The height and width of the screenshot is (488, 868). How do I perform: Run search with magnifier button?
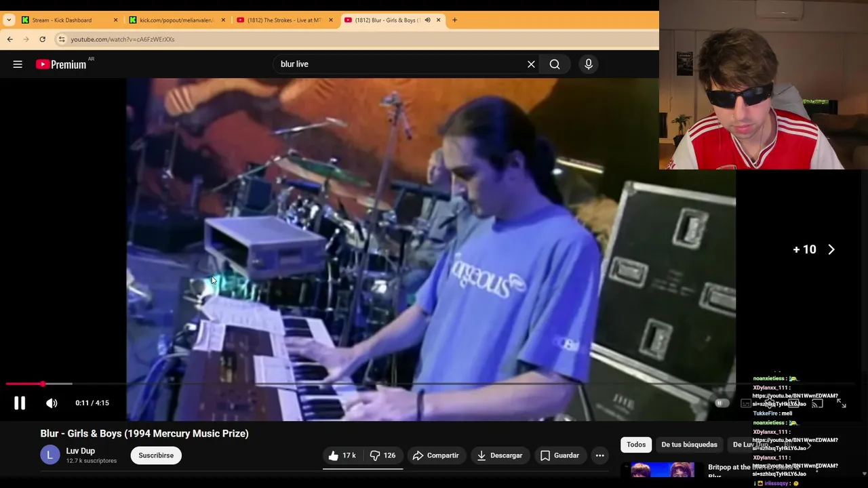coord(555,64)
